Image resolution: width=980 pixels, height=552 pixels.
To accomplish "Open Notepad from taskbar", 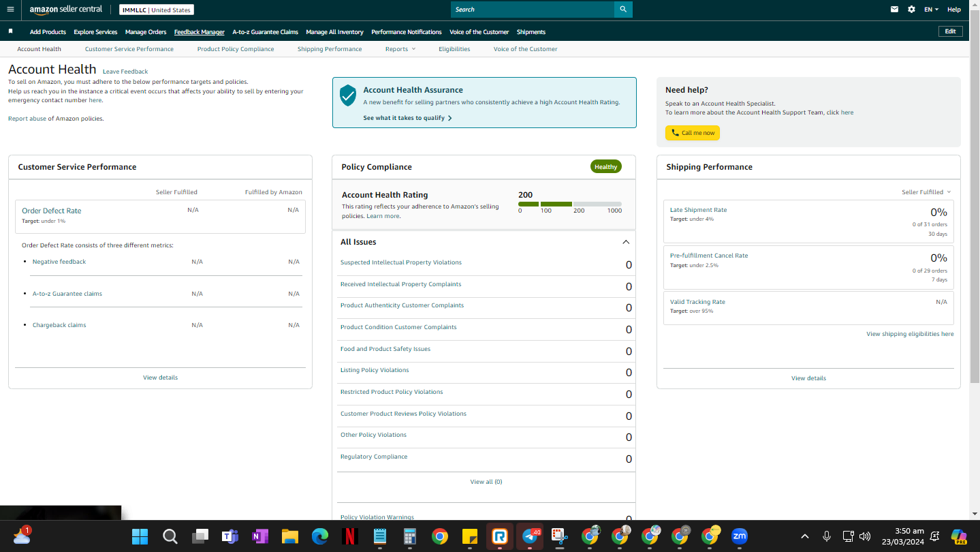I will [380, 536].
